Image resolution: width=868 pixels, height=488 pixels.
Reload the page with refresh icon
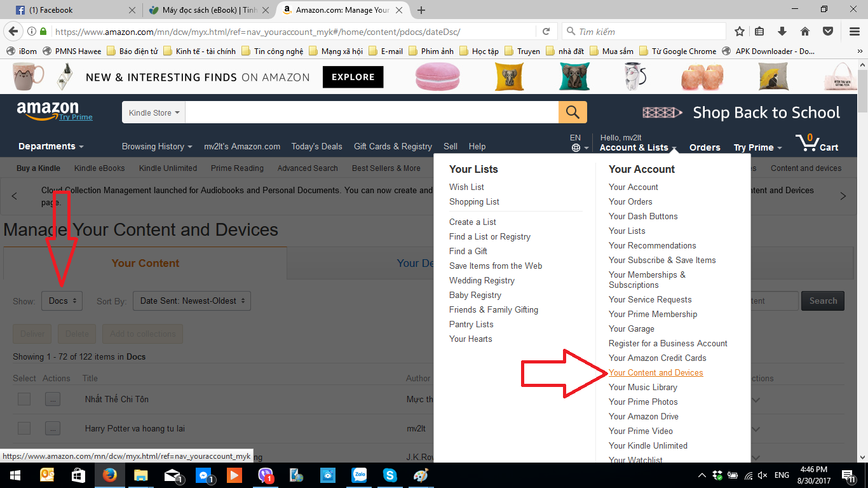(x=546, y=31)
